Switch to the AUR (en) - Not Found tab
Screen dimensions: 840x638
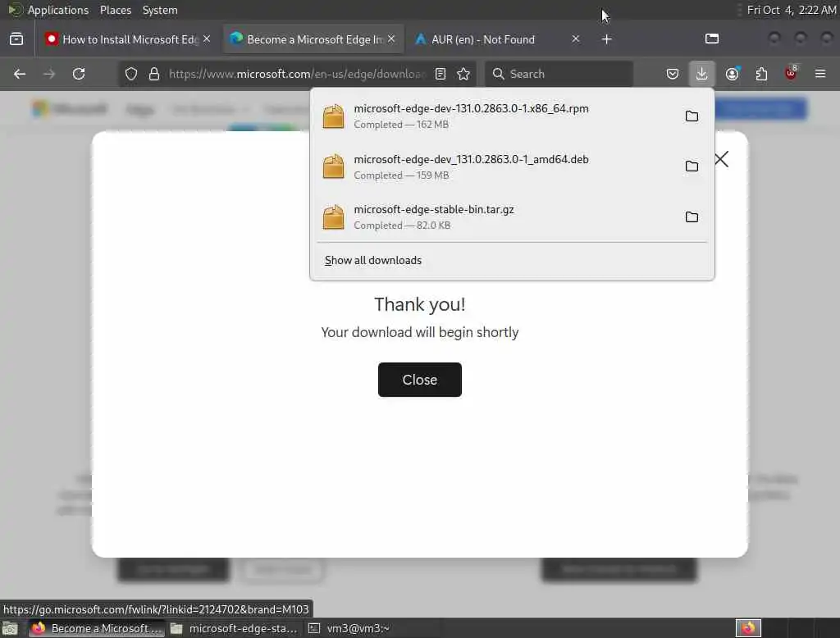498,39
